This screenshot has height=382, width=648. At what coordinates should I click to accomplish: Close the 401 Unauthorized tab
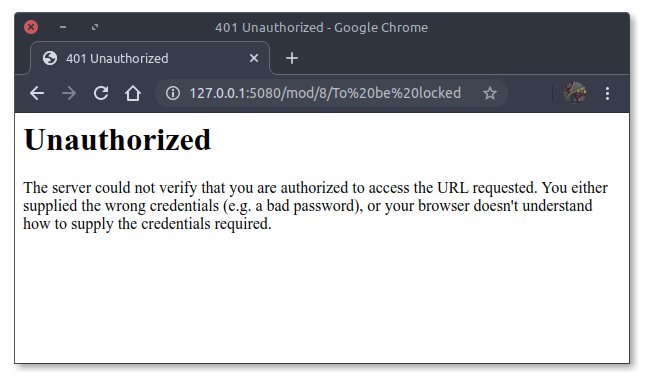pyautogui.click(x=254, y=58)
